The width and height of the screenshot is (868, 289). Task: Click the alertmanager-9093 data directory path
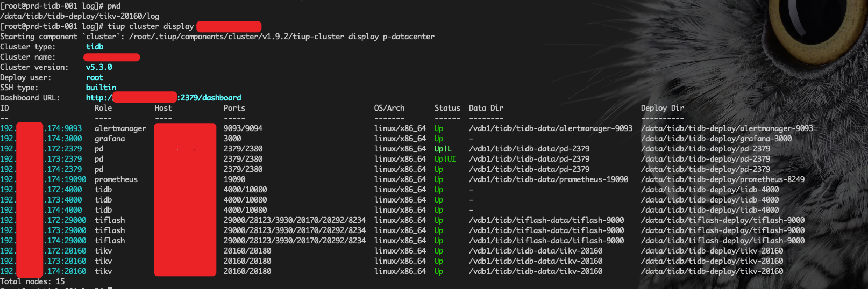pyautogui.click(x=551, y=128)
